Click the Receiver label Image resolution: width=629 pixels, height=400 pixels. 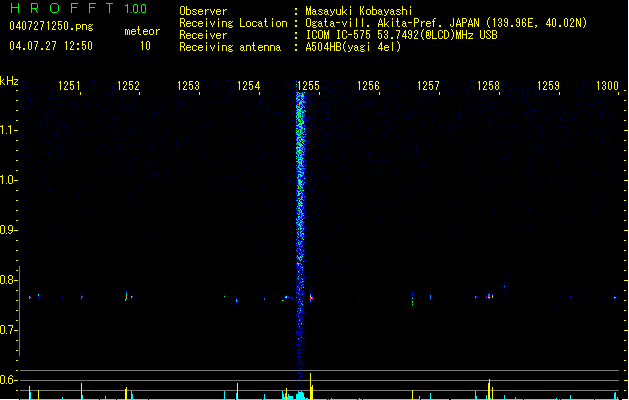tap(203, 35)
